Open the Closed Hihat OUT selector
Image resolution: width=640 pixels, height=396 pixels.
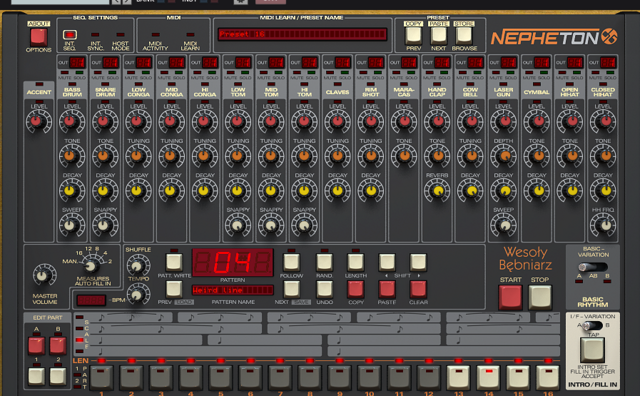[x=608, y=62]
